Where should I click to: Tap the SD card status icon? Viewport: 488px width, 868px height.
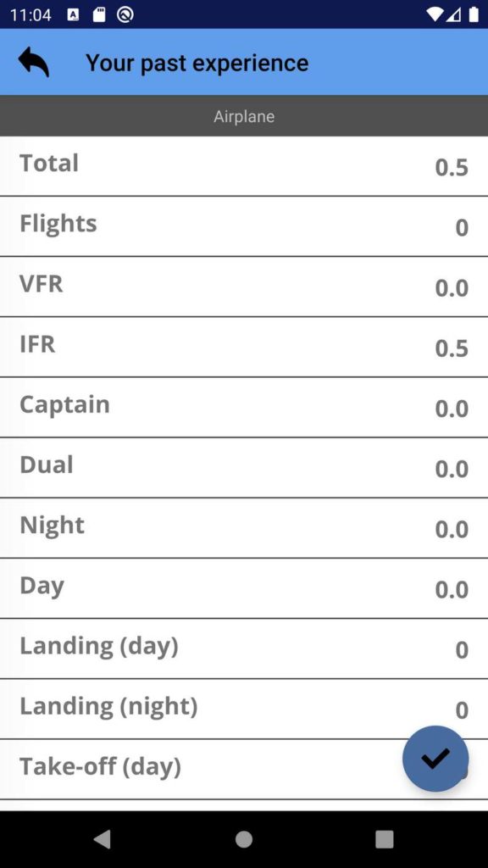(x=99, y=14)
